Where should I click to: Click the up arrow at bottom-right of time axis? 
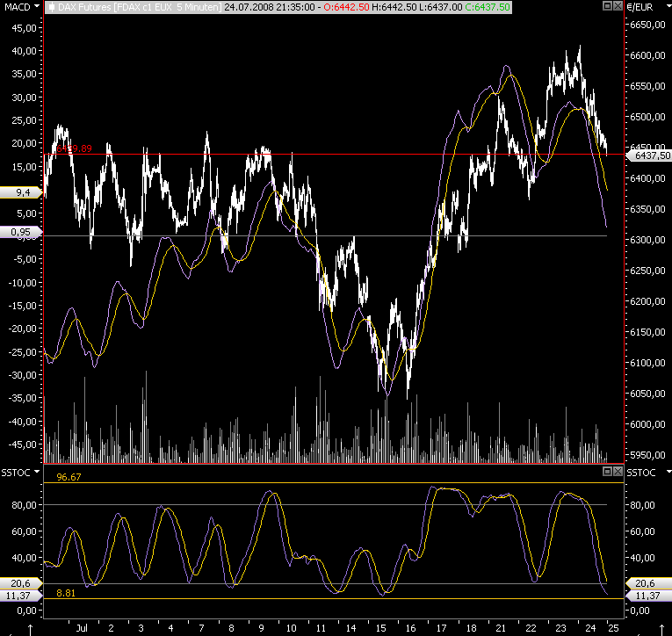point(661,630)
